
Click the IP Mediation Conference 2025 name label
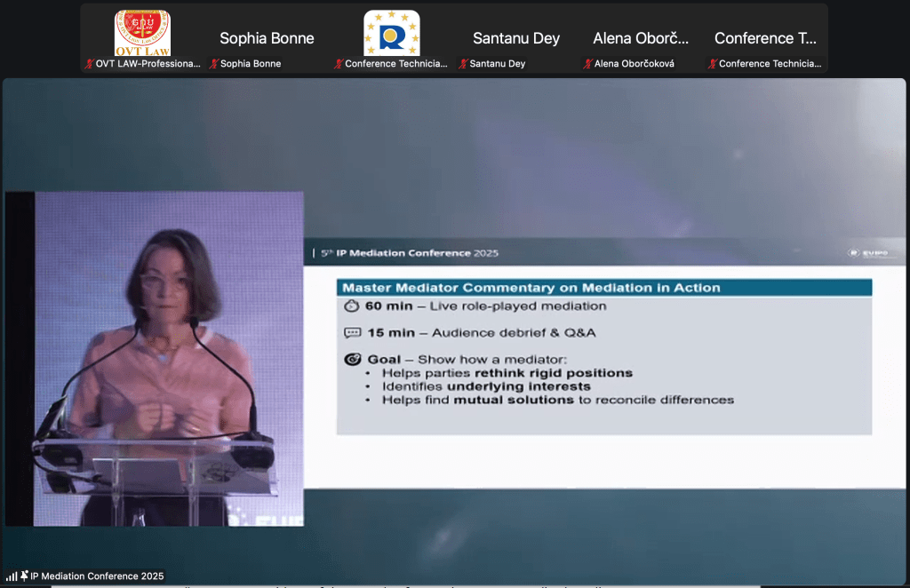point(97,576)
